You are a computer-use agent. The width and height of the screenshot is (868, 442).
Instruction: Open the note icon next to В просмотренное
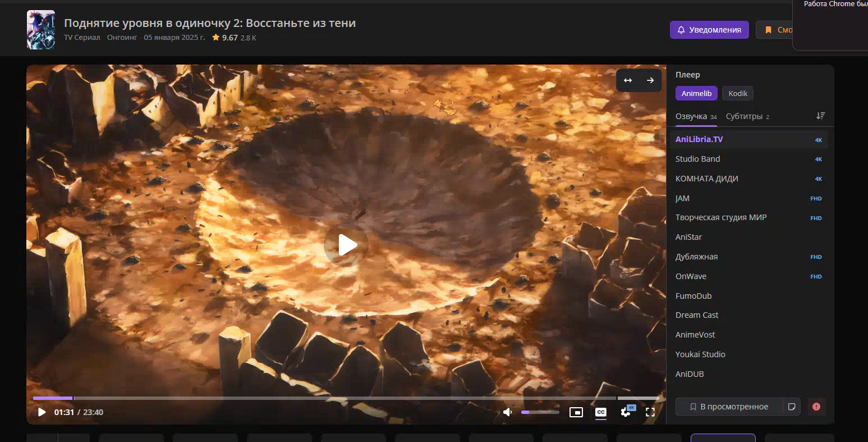pyautogui.click(x=792, y=407)
